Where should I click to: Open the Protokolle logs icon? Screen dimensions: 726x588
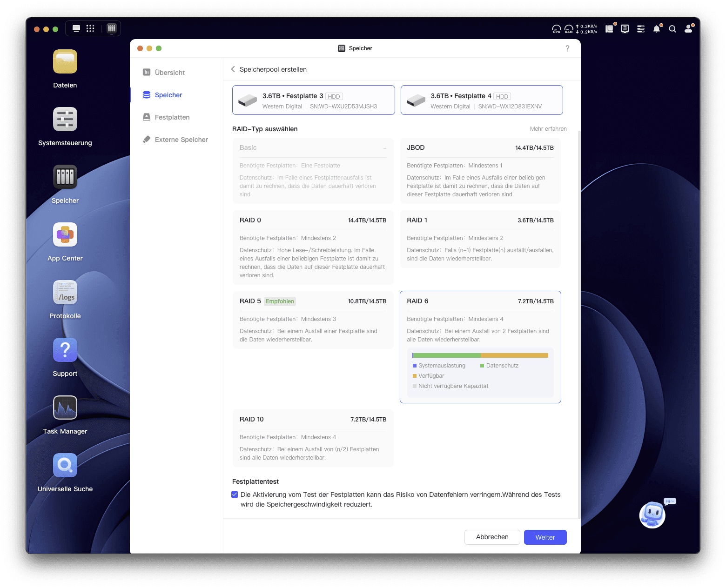click(x=65, y=293)
